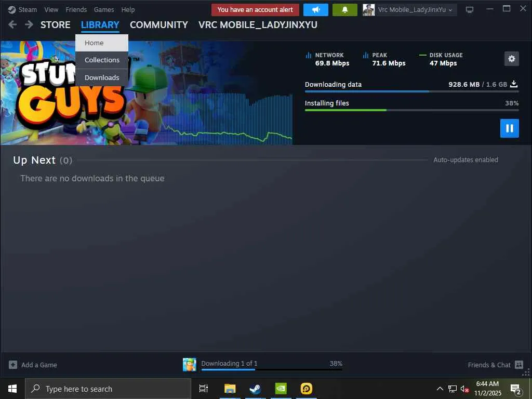Click Downloading 1 of 1 status

point(229,363)
